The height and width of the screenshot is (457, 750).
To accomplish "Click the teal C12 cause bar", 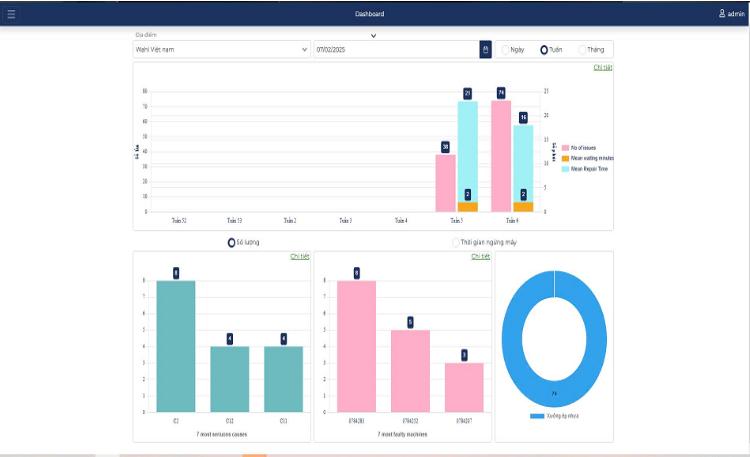I will [x=230, y=379].
